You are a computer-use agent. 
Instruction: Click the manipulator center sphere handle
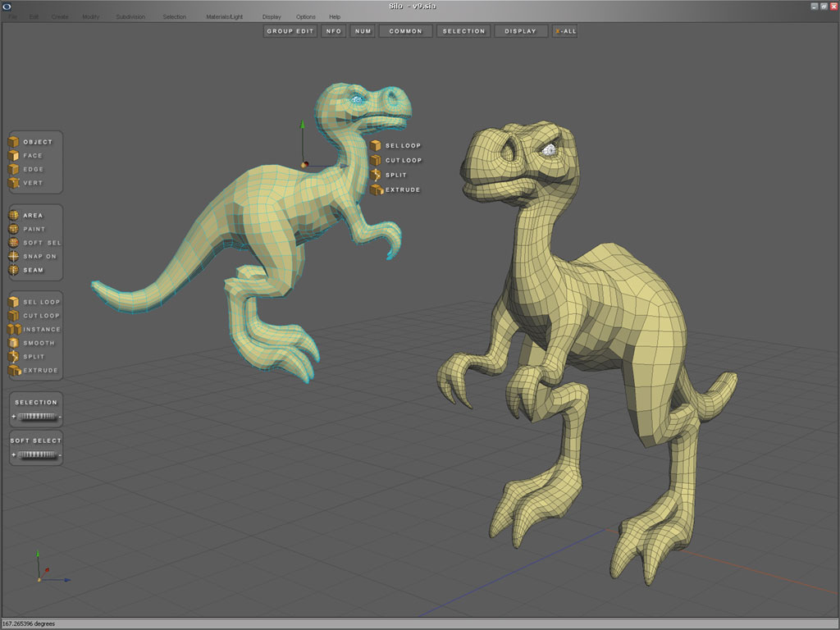[x=304, y=164]
